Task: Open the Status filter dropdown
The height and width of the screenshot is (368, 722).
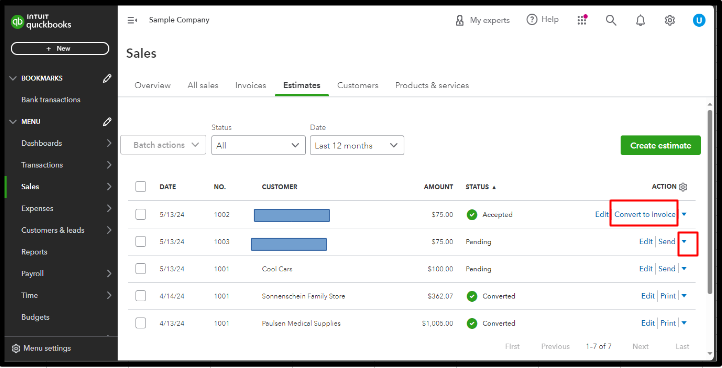Action: click(258, 145)
